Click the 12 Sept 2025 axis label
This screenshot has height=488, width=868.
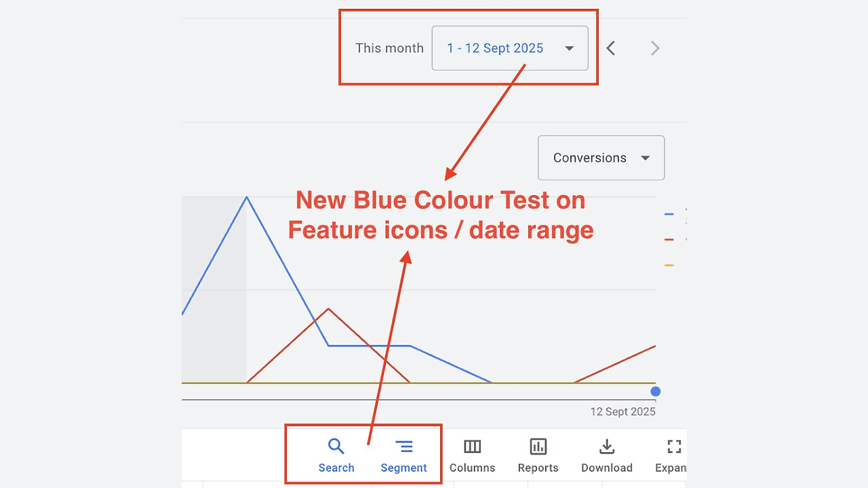pos(623,411)
